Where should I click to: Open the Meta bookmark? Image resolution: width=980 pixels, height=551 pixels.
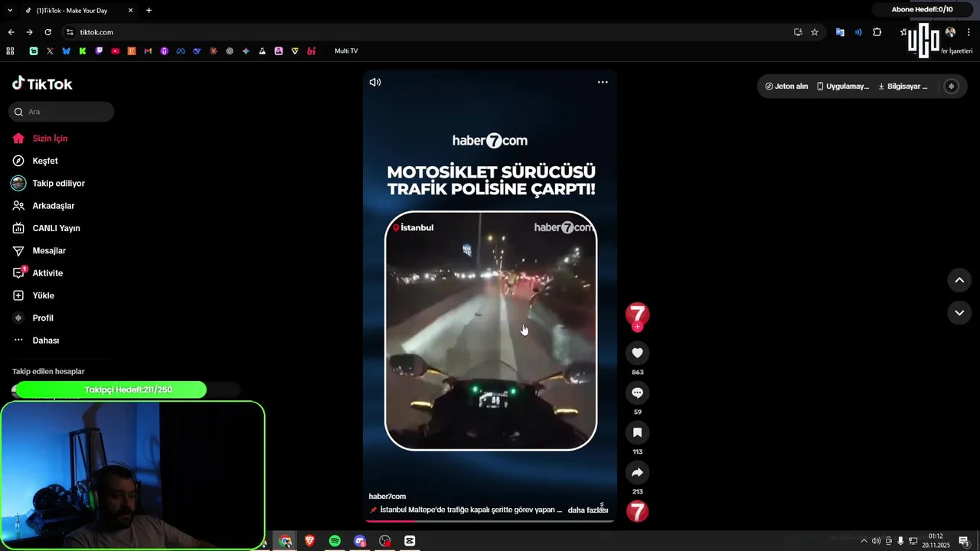[181, 51]
